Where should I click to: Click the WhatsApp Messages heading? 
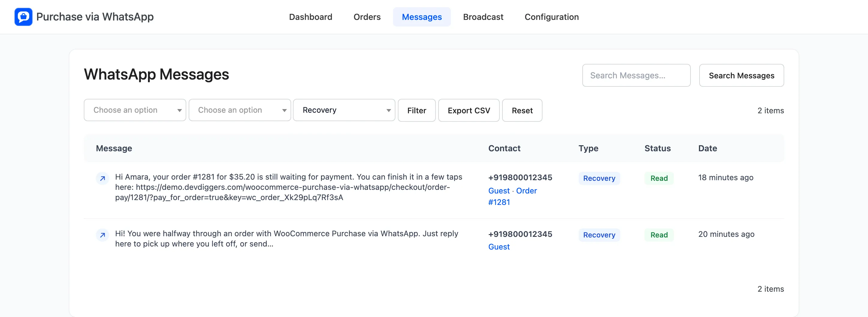156,74
